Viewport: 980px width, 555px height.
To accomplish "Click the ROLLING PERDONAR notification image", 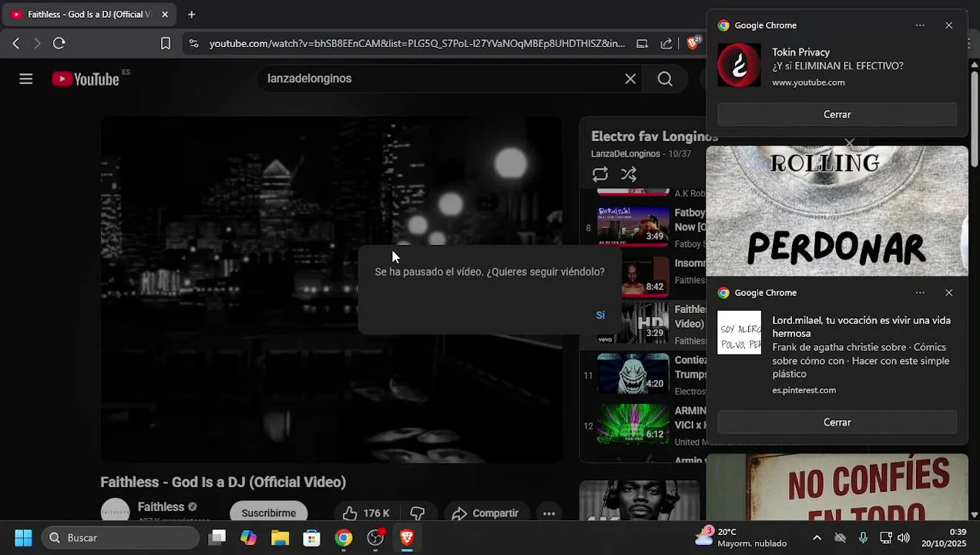I will 837,210.
